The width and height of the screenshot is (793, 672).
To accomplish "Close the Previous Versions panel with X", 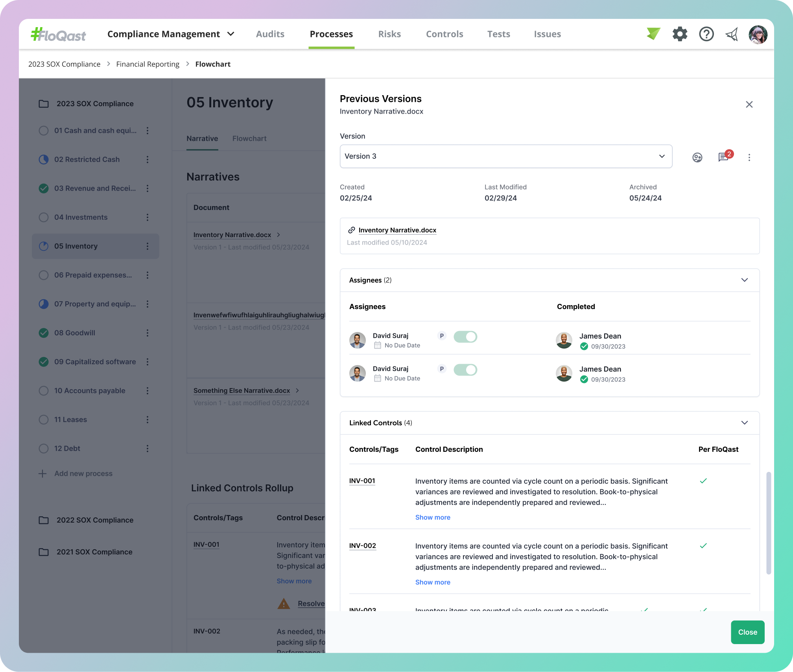I will click(749, 104).
